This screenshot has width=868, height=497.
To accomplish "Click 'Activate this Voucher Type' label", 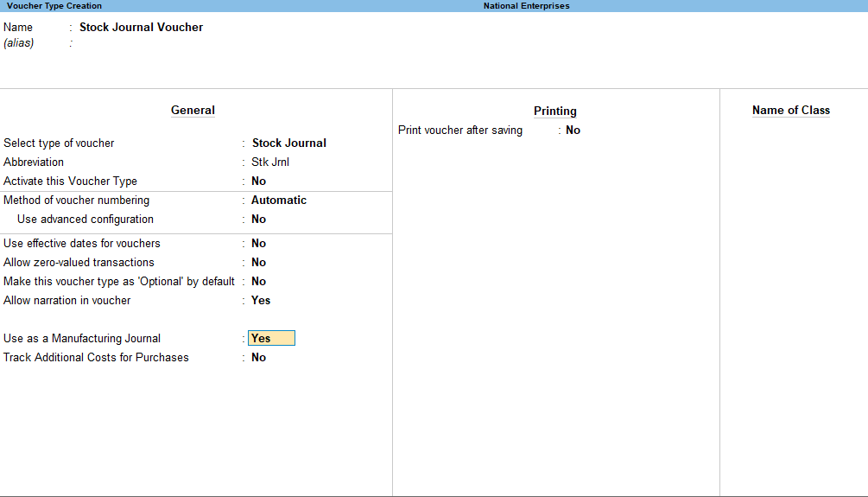I will click(x=70, y=182).
